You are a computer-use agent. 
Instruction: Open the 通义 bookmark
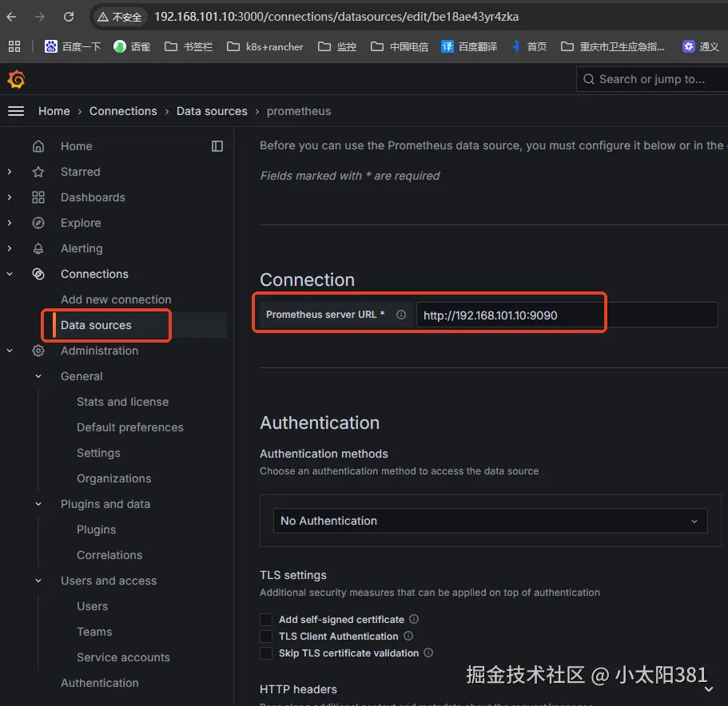pyautogui.click(x=701, y=46)
